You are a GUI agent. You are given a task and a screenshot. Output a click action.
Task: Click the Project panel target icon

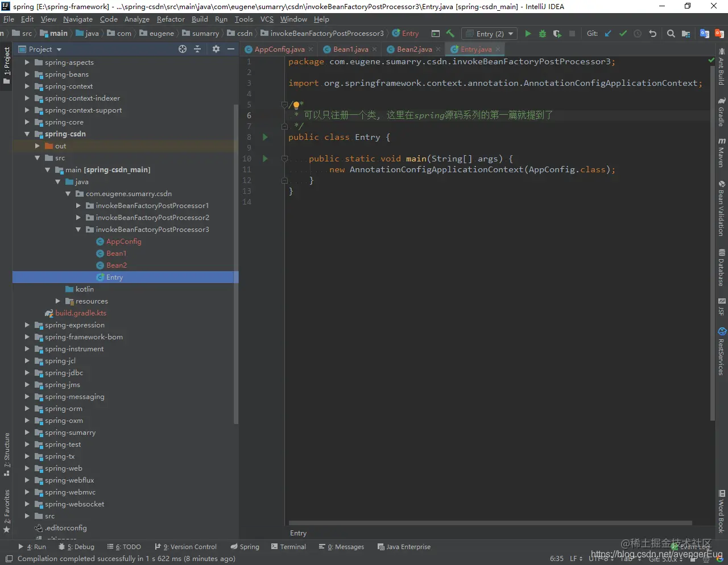tap(183, 49)
